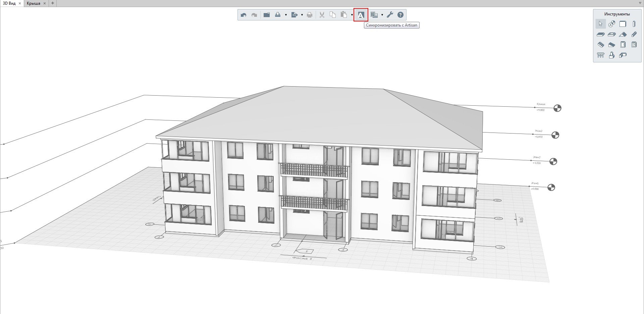Choose the Roof tool
Screen dimensions: 644x314
coord(623,34)
